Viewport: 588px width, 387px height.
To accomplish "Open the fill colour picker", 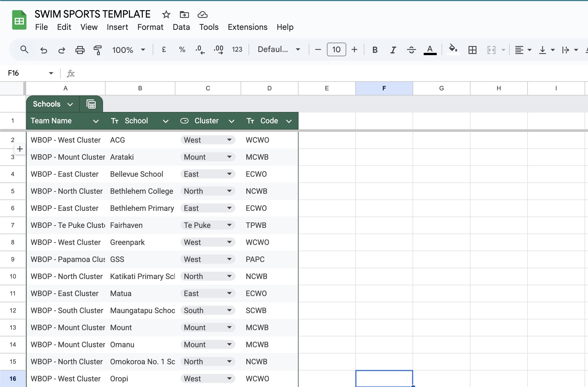I will coord(453,49).
